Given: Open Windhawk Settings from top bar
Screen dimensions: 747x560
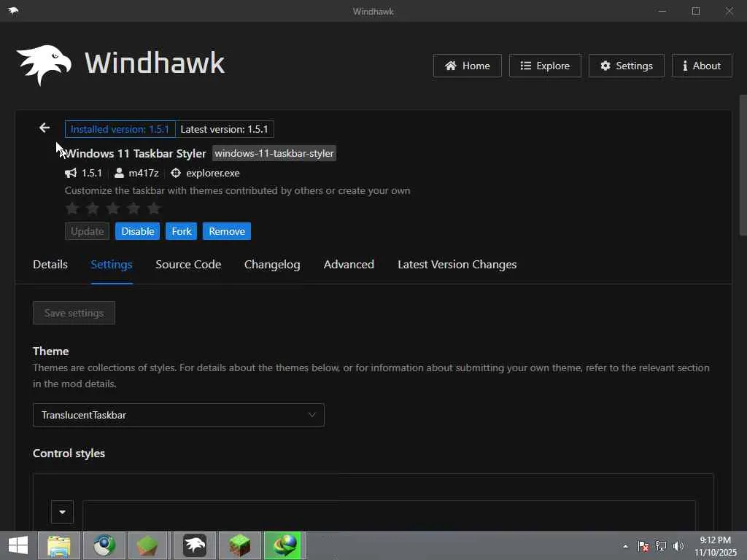Looking at the screenshot, I should tap(627, 66).
